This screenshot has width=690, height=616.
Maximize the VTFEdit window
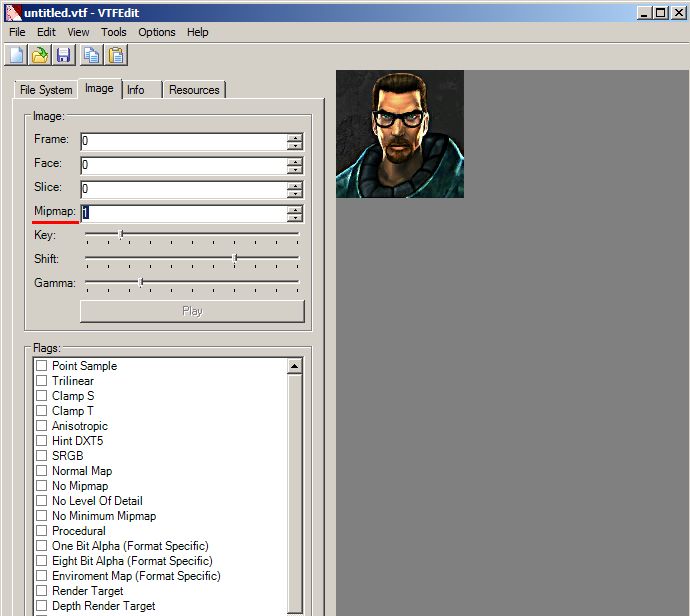pos(661,13)
